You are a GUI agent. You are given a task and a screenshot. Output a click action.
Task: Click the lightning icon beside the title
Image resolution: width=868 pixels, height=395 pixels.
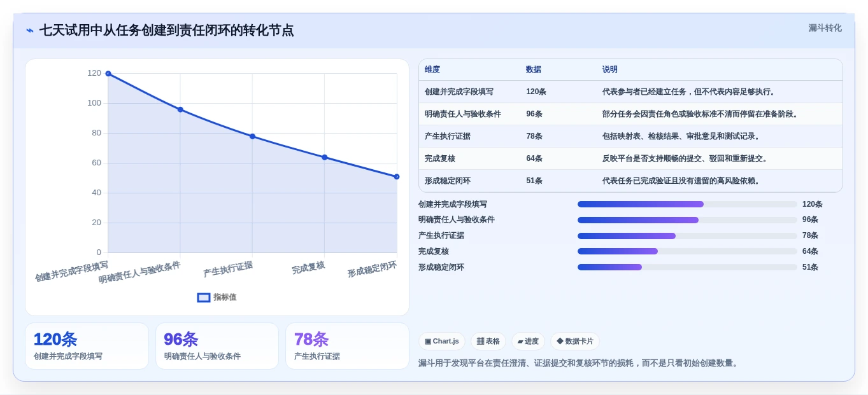(x=30, y=31)
